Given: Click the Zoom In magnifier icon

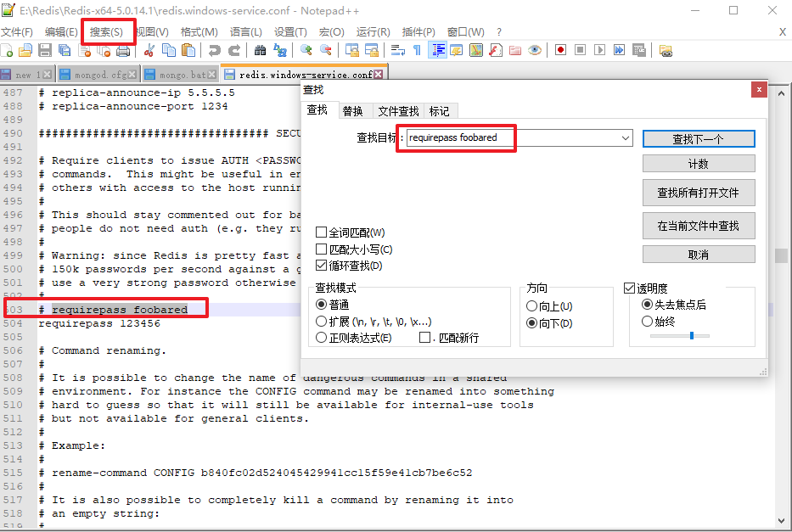Looking at the screenshot, I should coord(306,51).
